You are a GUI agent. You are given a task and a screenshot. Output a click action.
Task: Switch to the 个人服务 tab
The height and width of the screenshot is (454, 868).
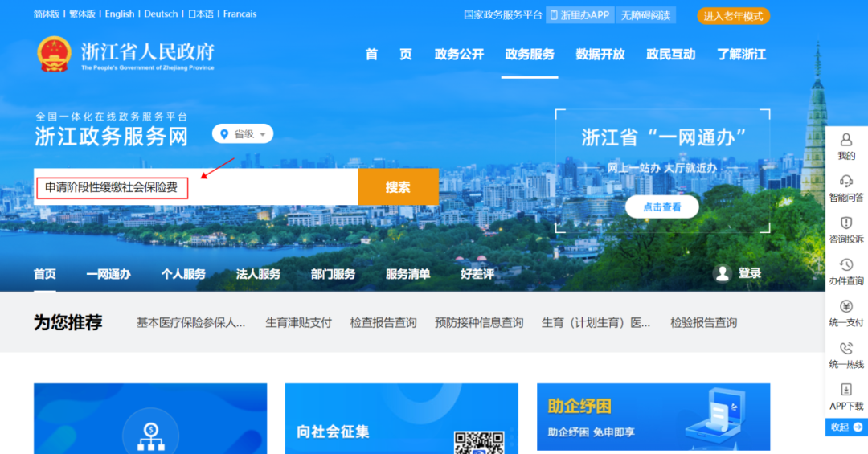point(183,274)
